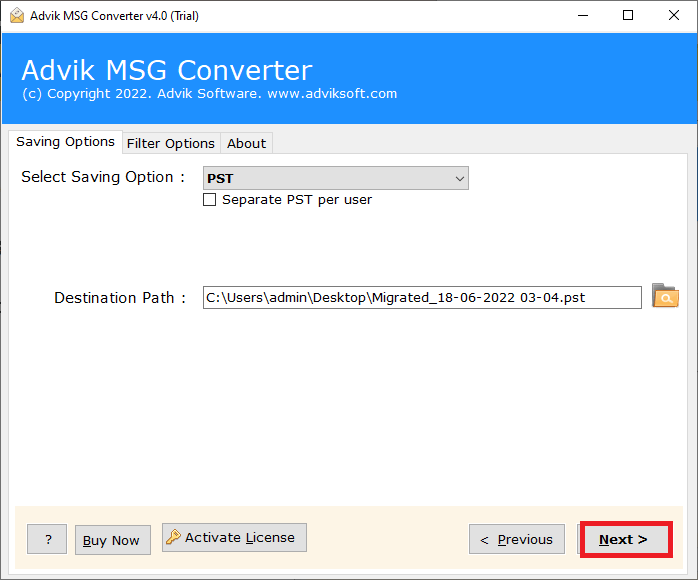Click the Advik envelope app icon in title bar
This screenshot has height=580, width=700.
17,16
